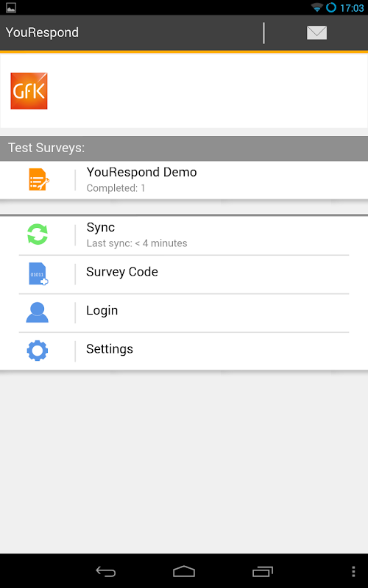Tap the 17:03 clock

point(352,8)
